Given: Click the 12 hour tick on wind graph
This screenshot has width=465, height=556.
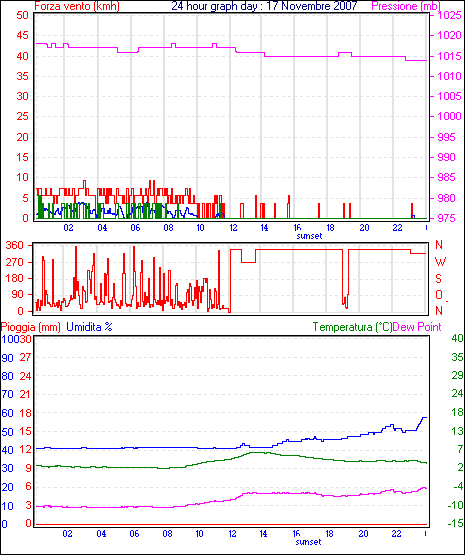Looking at the screenshot, I should [233, 228].
